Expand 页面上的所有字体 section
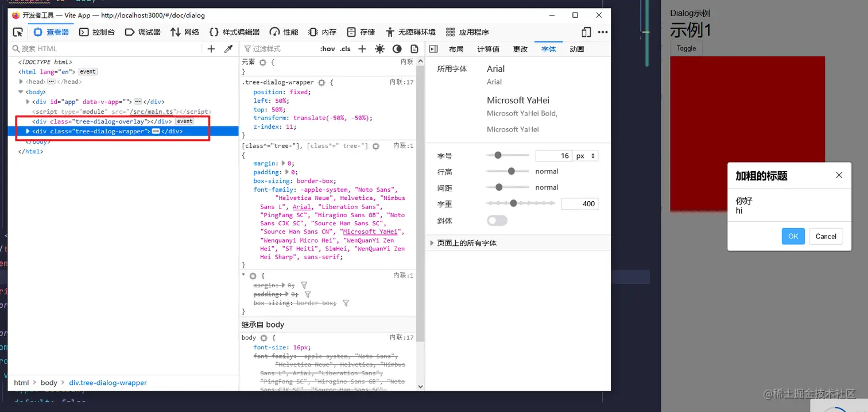 click(518, 243)
